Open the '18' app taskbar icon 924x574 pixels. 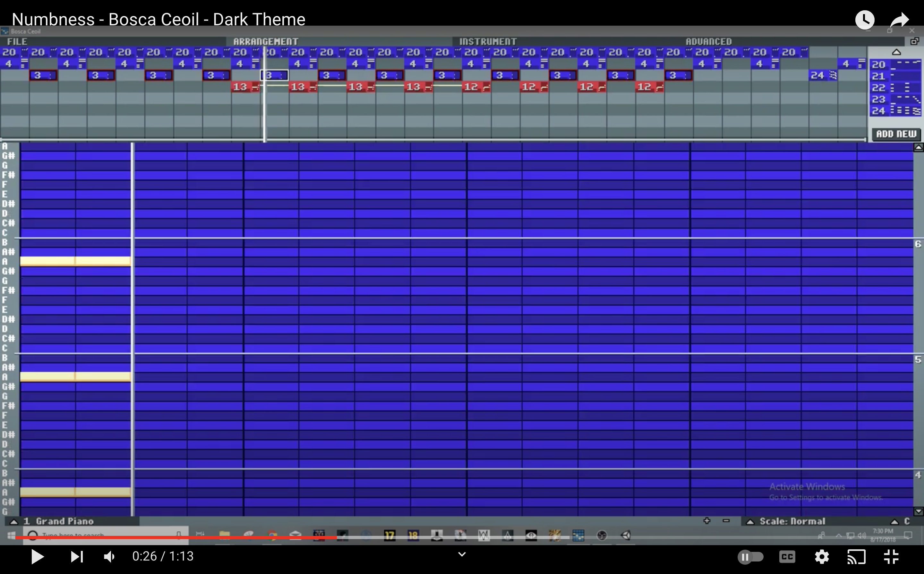pos(413,536)
